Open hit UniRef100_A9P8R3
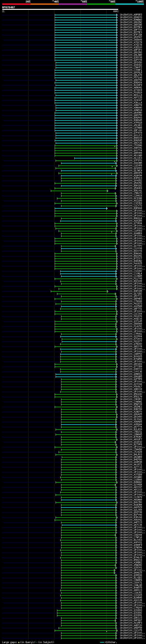 (131, 15)
